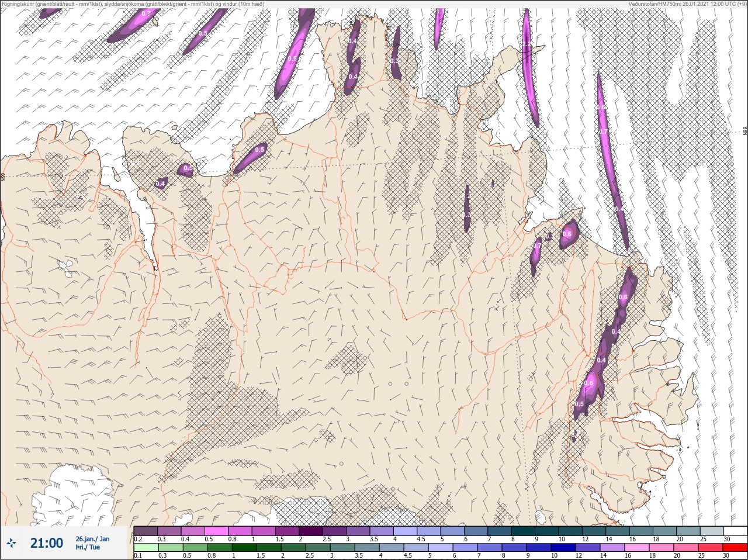Select the deep blue 10 swatch, lower legend row
Viewport: 748px width, 560px height.
tap(563, 548)
